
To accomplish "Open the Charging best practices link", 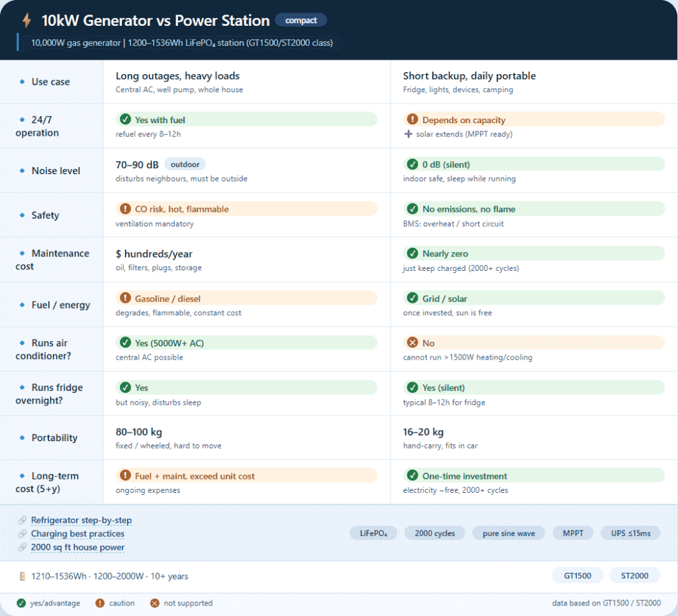I will click(77, 534).
